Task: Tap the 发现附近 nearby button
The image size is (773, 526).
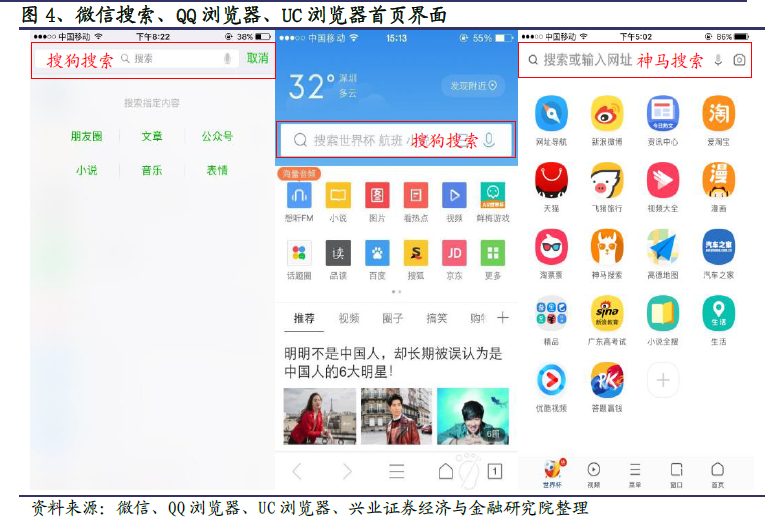Action: pyautogui.click(x=473, y=86)
